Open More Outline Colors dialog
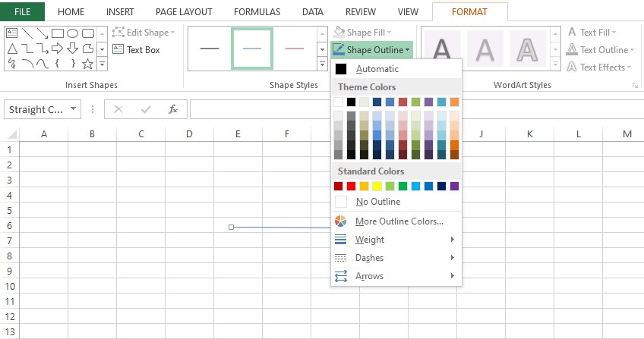This screenshot has width=644, height=339. tap(396, 221)
